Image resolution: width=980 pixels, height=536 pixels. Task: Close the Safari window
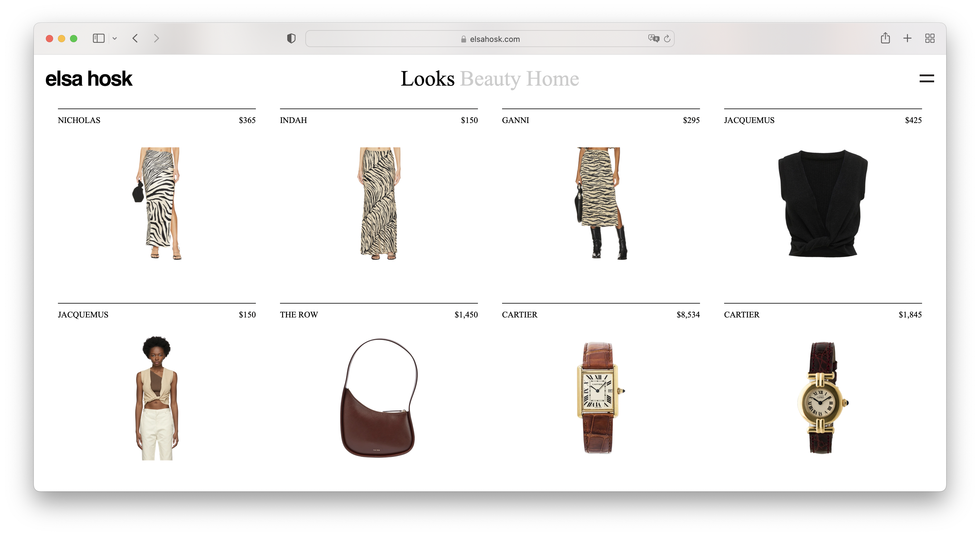(x=49, y=38)
